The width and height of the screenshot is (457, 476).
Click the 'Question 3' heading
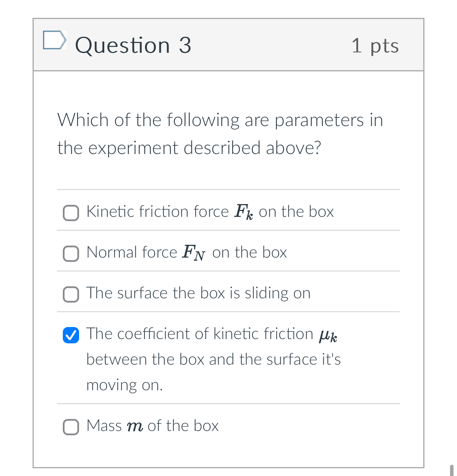pyautogui.click(x=133, y=45)
